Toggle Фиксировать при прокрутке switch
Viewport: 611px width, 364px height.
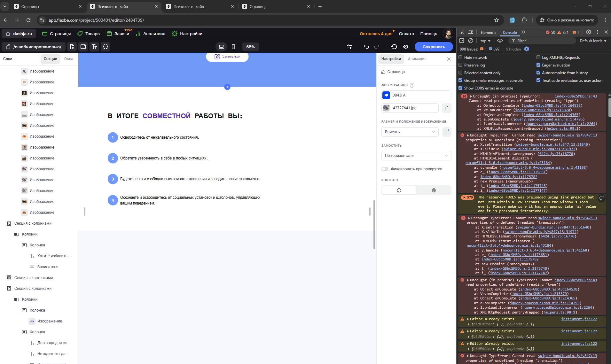[x=385, y=169]
